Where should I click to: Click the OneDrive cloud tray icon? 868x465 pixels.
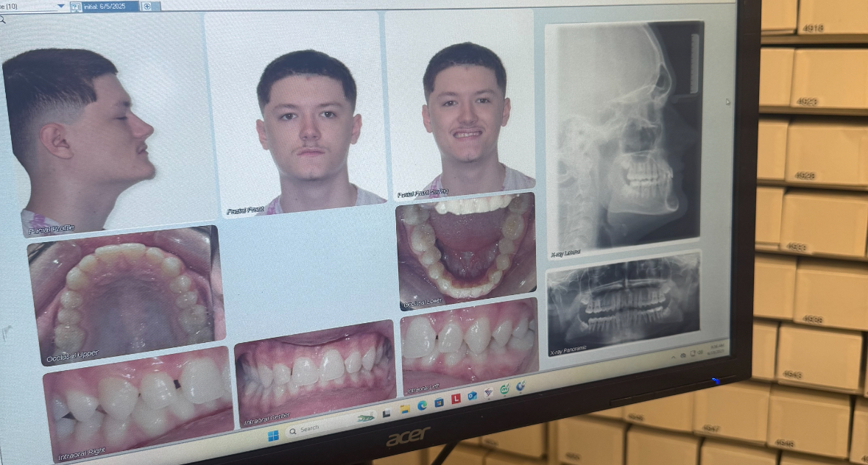682,355
